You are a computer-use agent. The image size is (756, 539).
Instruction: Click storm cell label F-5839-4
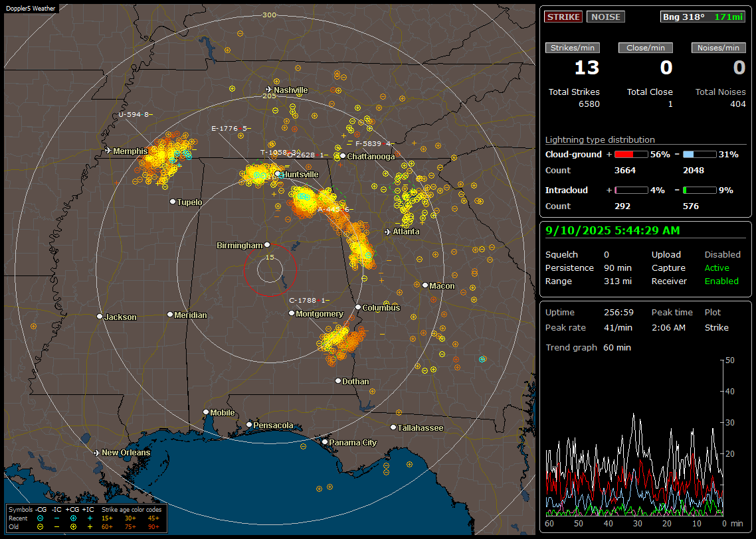(x=375, y=143)
